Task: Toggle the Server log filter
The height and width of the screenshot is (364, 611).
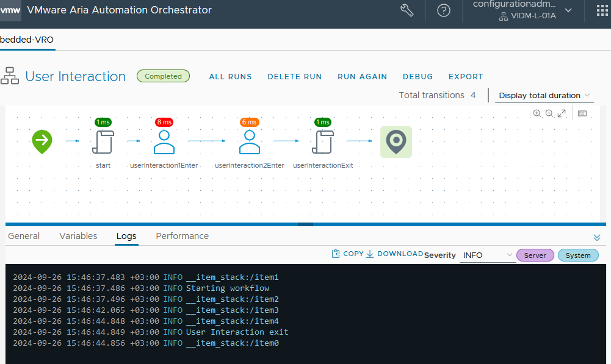Action: [x=535, y=255]
